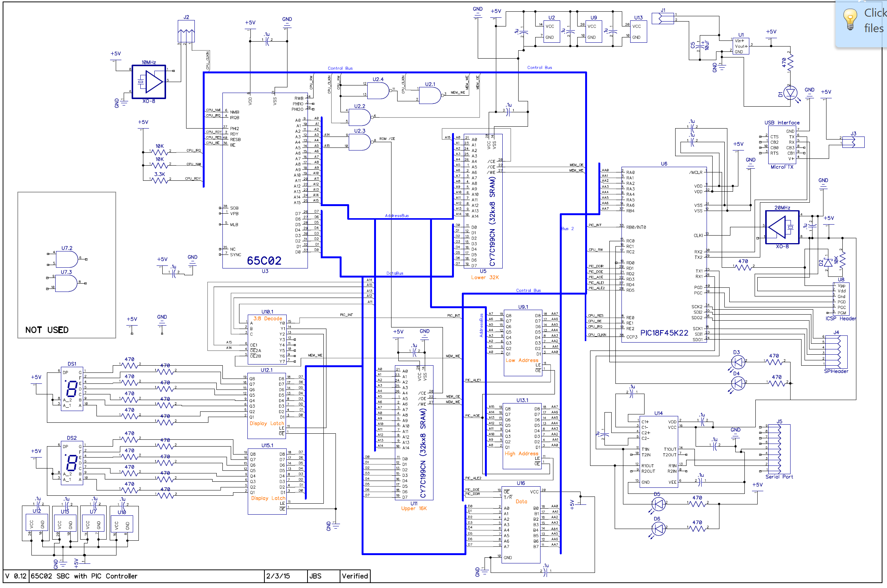Click the D6 LED symbol
887x588 pixels.
pos(659,529)
